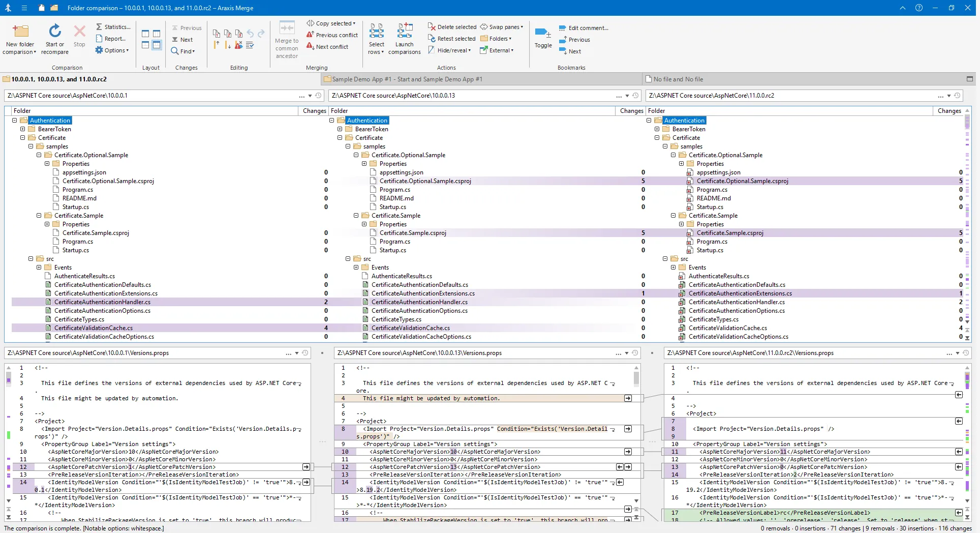Open the External dropdown
The height and width of the screenshot is (533, 980).
point(497,50)
